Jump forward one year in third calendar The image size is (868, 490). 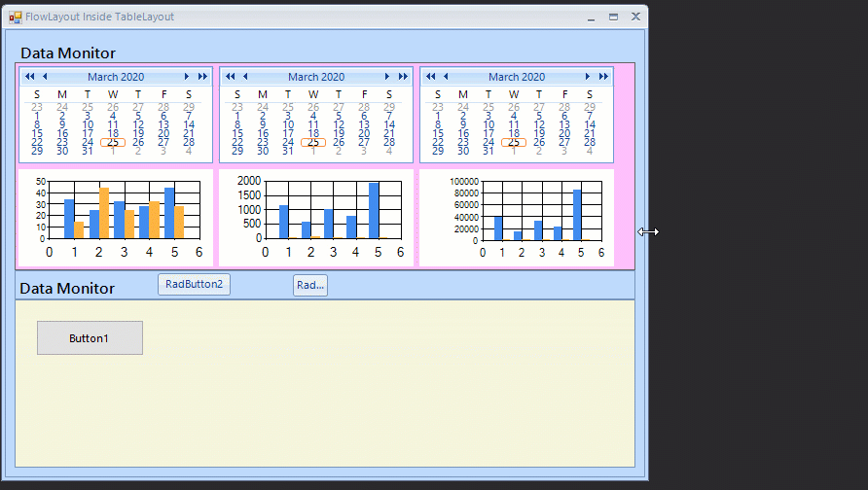point(603,77)
